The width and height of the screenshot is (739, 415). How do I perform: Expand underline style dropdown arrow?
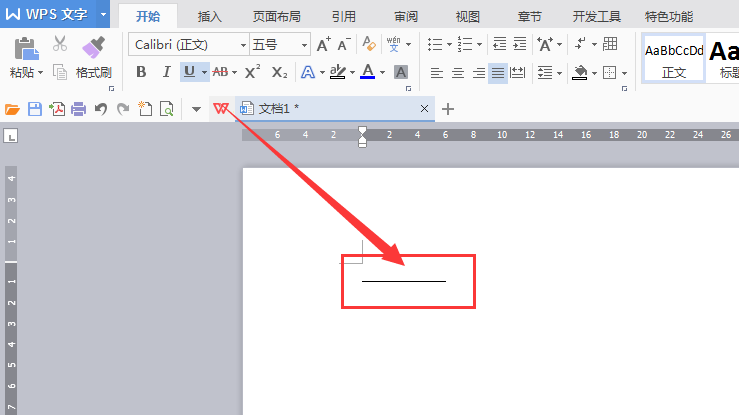coord(205,73)
